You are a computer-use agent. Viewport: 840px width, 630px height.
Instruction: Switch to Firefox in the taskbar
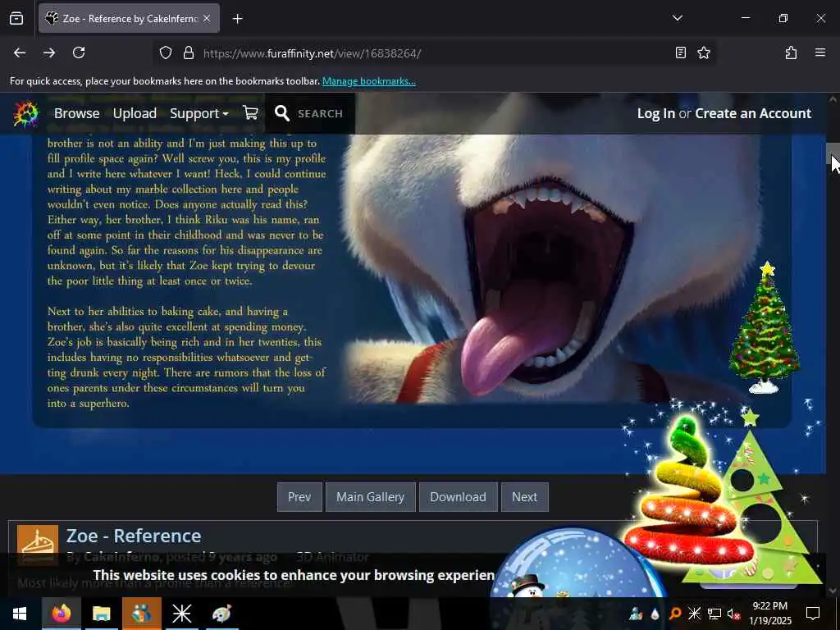click(61, 614)
